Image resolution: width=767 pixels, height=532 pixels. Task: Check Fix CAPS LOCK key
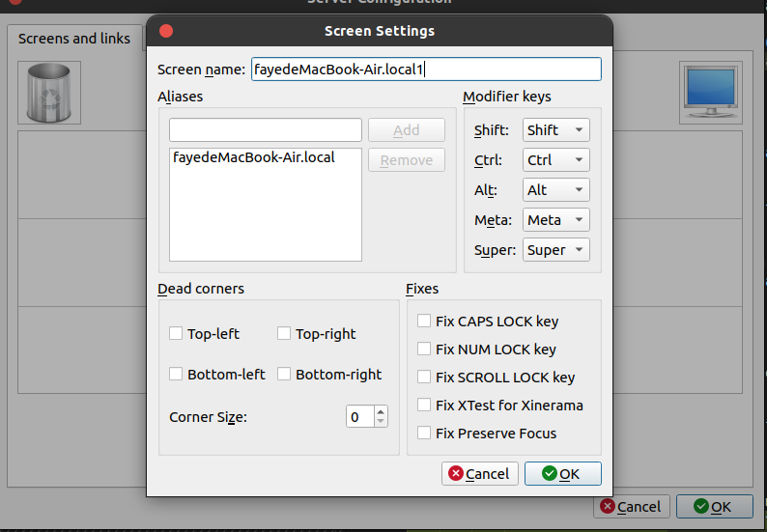[424, 321]
